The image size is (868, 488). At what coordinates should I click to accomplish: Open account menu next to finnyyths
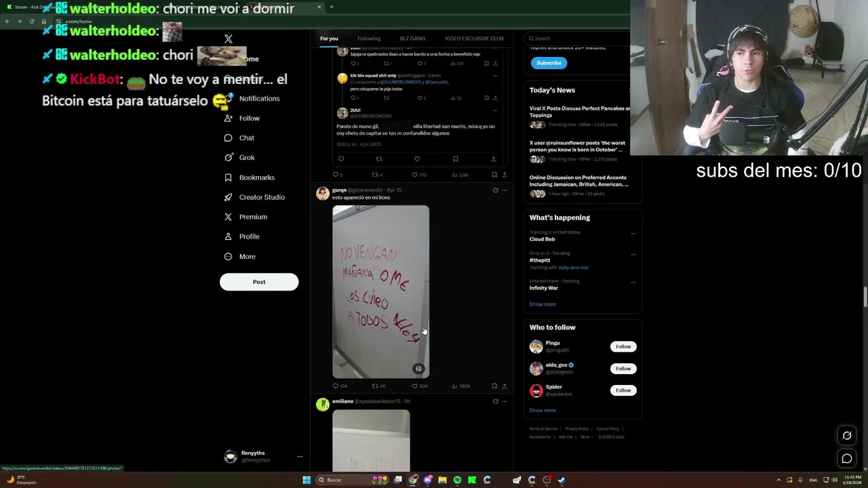tap(300, 457)
